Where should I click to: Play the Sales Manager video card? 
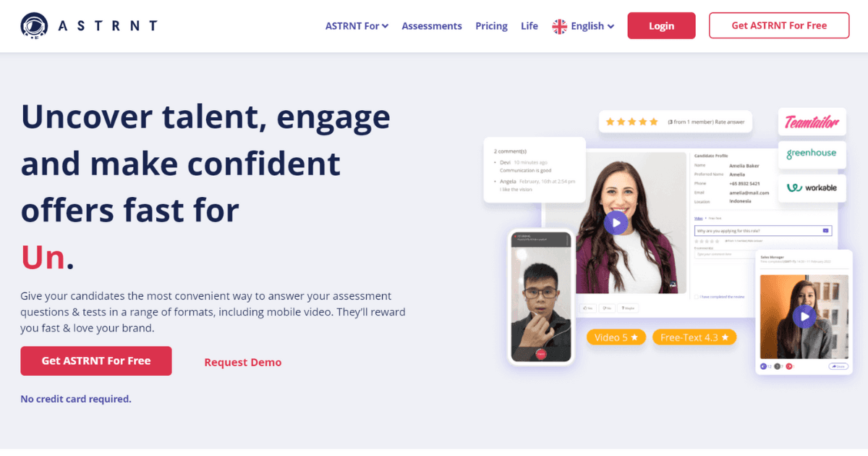point(804,316)
